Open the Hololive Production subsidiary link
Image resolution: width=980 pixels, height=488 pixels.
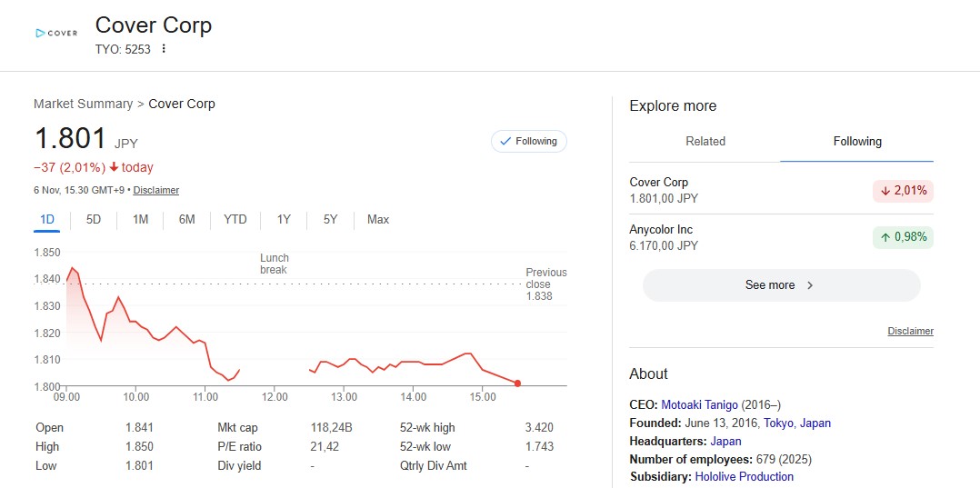pos(744,476)
